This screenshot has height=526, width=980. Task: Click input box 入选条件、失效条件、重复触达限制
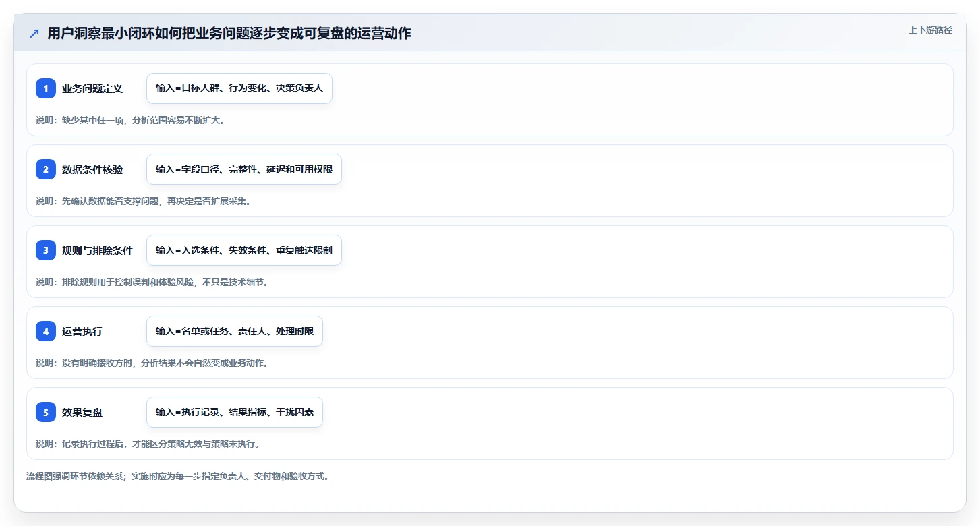[244, 250]
